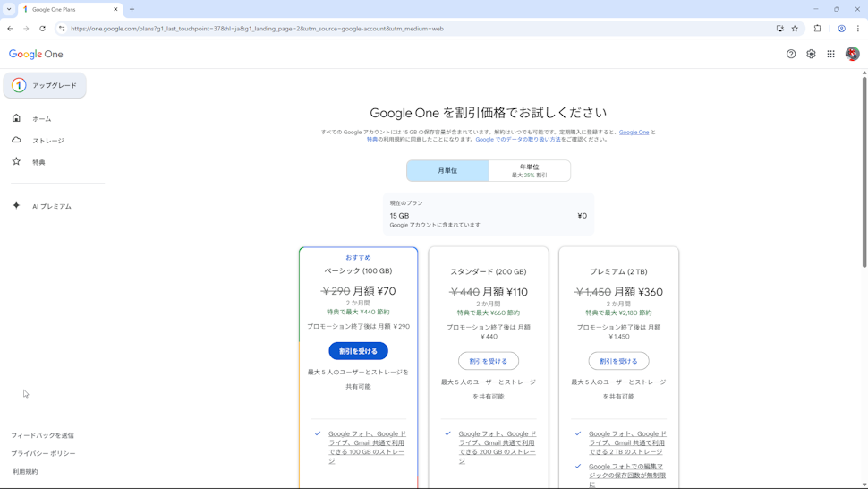Click the scrollbar down arrow

tap(864, 485)
